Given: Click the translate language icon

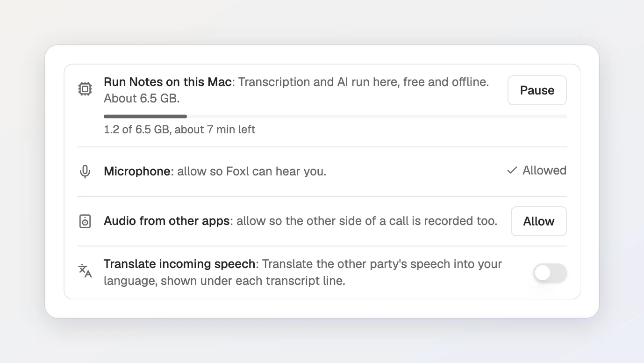Looking at the screenshot, I should click(x=85, y=271).
